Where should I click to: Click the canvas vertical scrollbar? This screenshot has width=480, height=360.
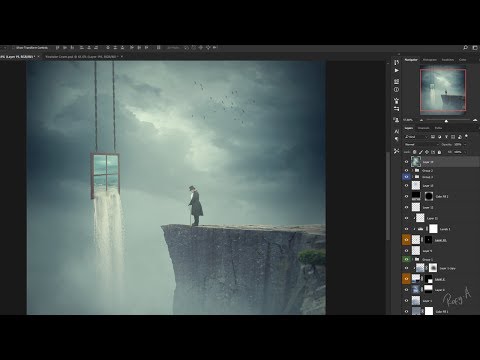tap(388, 196)
